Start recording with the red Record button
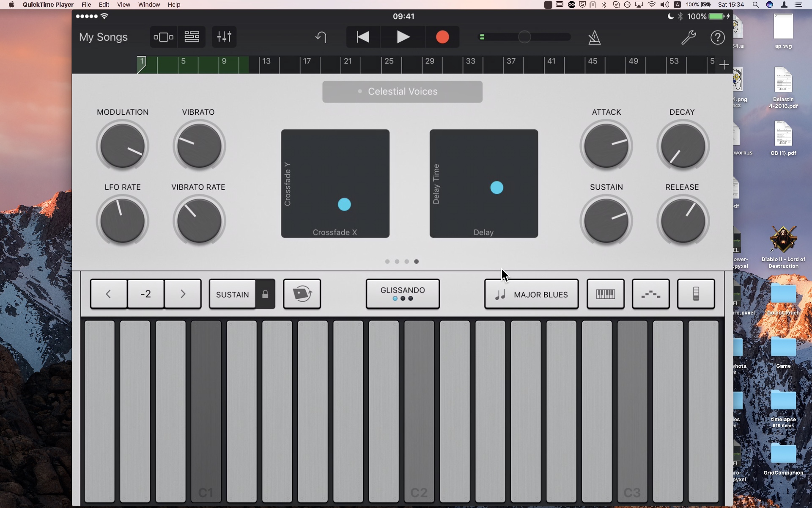This screenshot has width=812, height=508. coord(442,37)
